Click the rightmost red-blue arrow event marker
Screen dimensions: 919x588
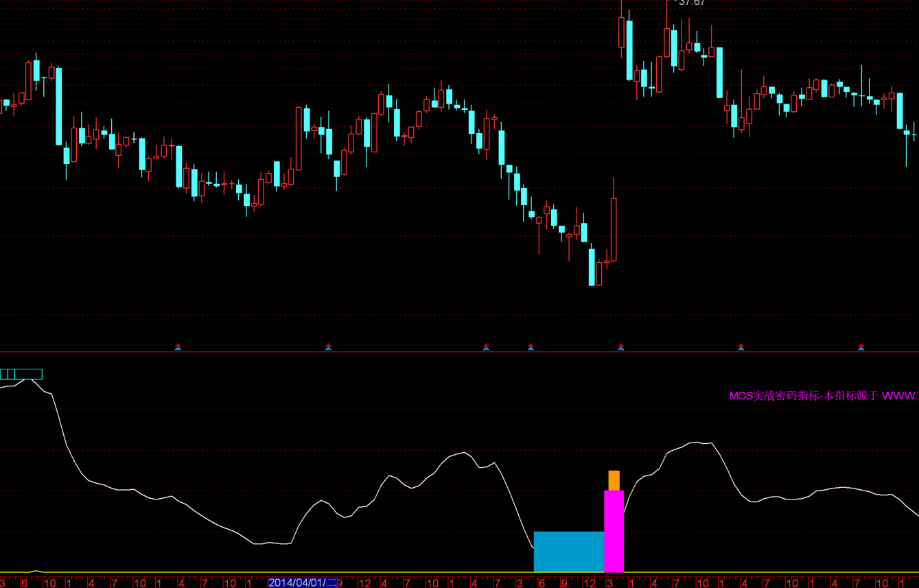(x=861, y=347)
